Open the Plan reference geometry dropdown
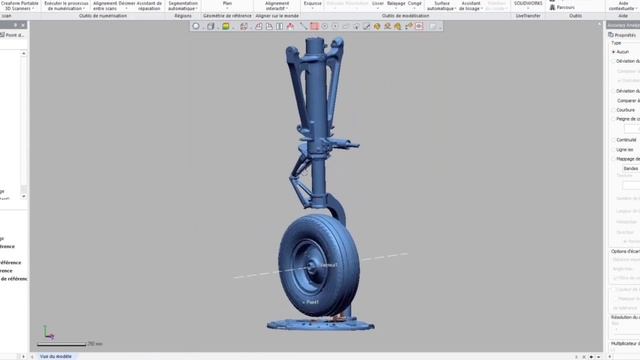640x360 pixels. [x=227, y=5]
